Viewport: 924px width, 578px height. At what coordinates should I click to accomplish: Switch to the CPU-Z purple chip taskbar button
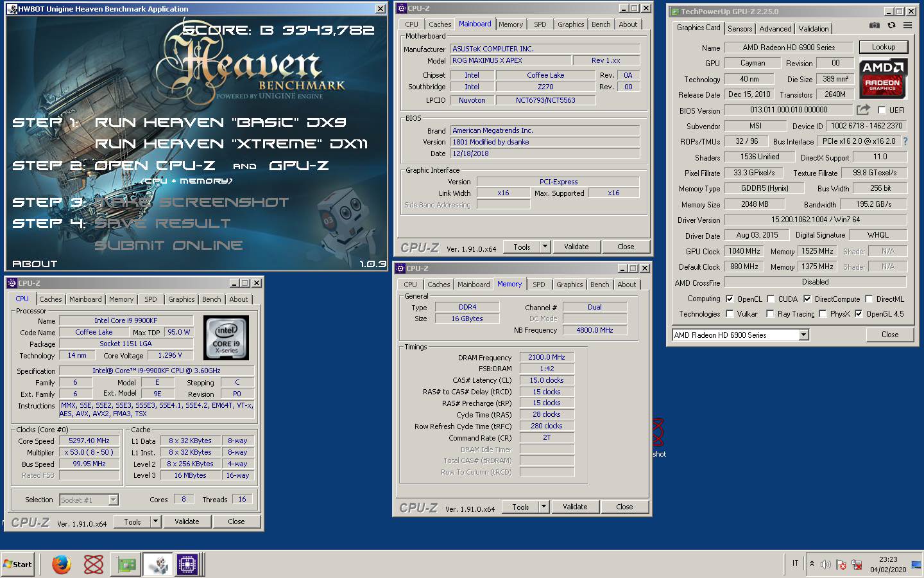click(x=187, y=565)
